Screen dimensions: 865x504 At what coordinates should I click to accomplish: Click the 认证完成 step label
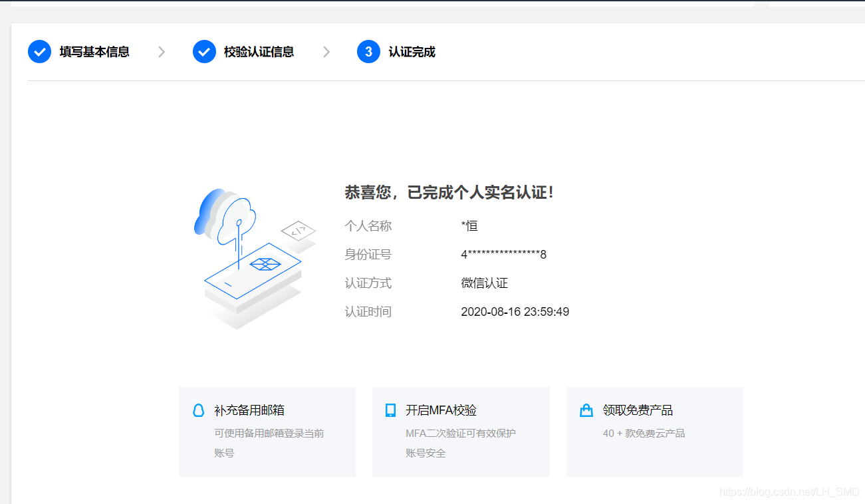[411, 51]
